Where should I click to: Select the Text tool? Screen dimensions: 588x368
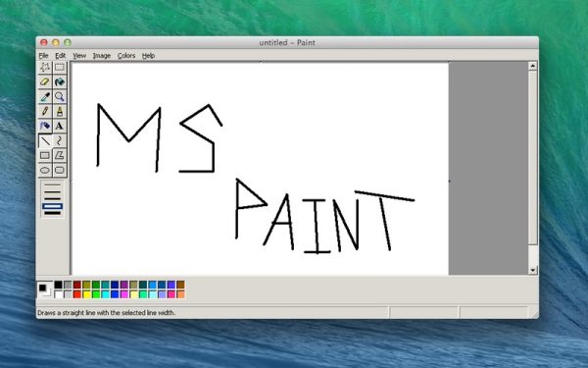coord(59,126)
